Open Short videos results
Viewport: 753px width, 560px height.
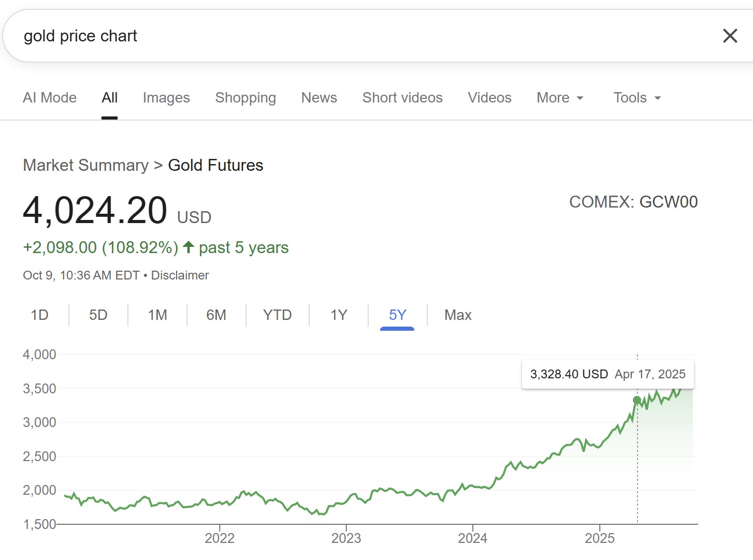click(402, 98)
